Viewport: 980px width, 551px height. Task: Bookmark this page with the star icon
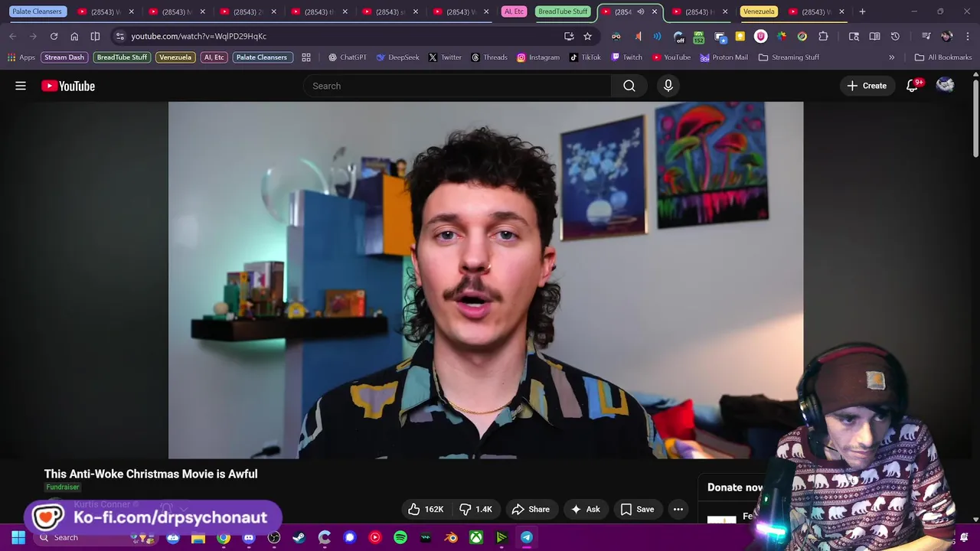point(587,36)
